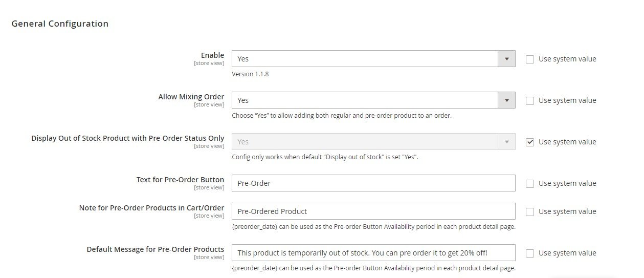The image size is (644, 278).
Task: Click the Default Message for Pre-Order Products input
Action: [373, 253]
